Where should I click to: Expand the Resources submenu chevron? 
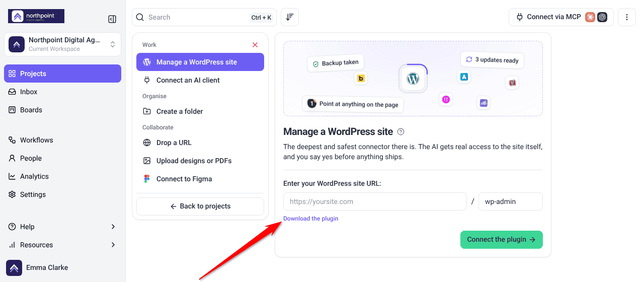tap(113, 245)
